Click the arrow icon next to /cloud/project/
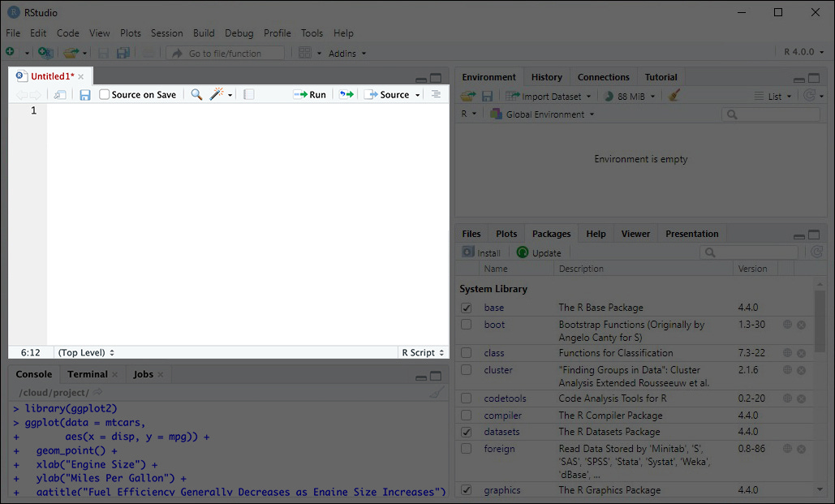This screenshot has width=835, height=504. click(x=97, y=392)
